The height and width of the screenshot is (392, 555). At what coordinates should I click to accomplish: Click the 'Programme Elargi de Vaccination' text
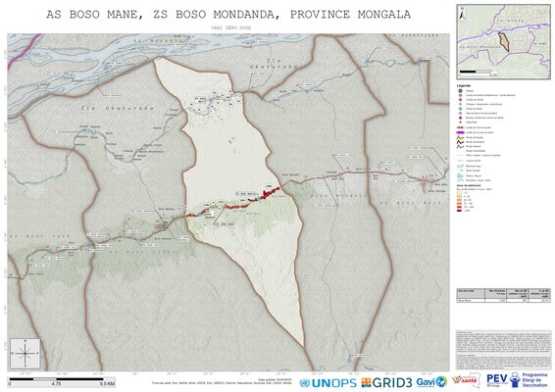click(534, 379)
